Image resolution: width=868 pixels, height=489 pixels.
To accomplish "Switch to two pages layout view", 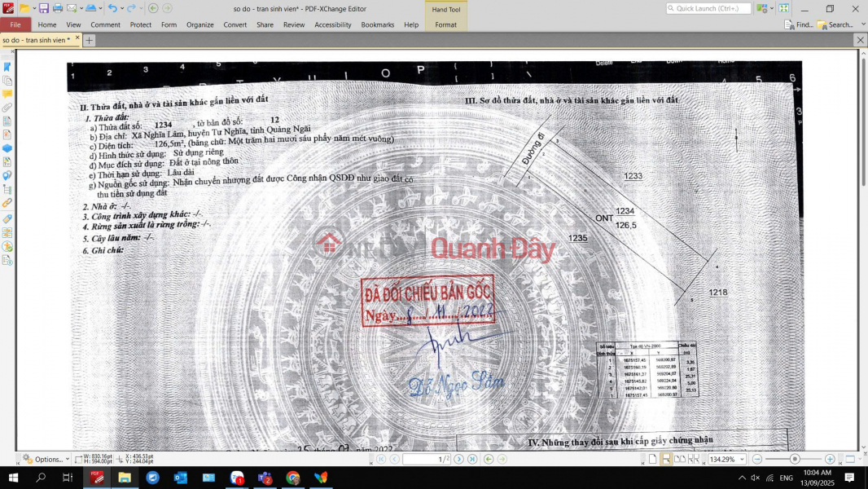I will (678, 460).
